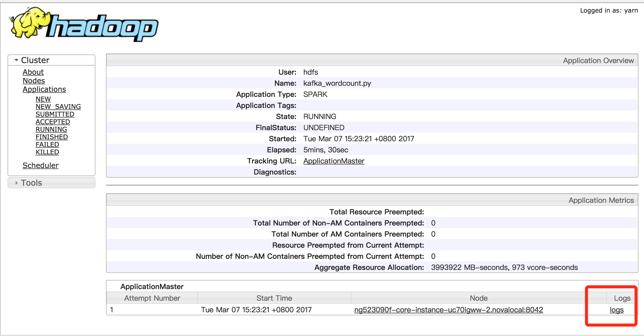
Task: Select the SPARK application type value
Action: (315, 94)
